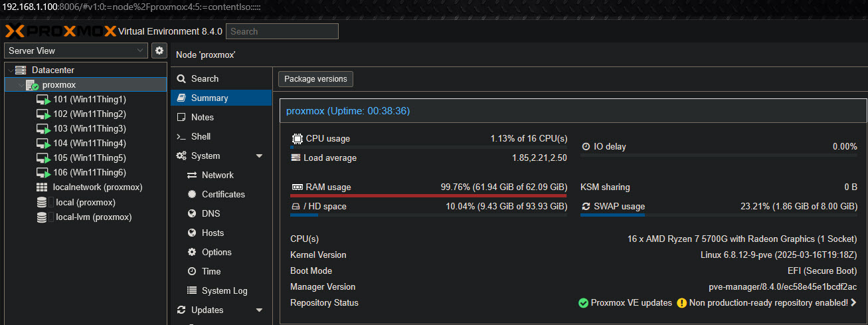868x325 pixels.
Task: Click the arrows icon next to Network
Action: 192,175
